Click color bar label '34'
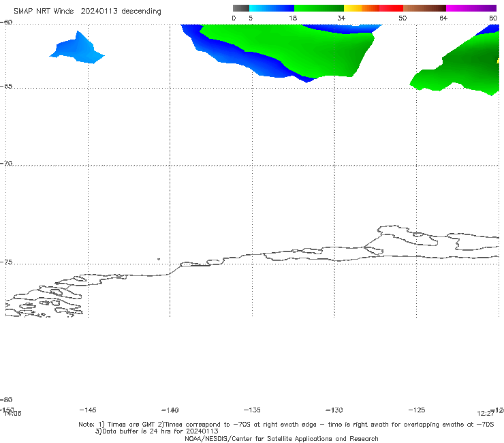 point(341,18)
